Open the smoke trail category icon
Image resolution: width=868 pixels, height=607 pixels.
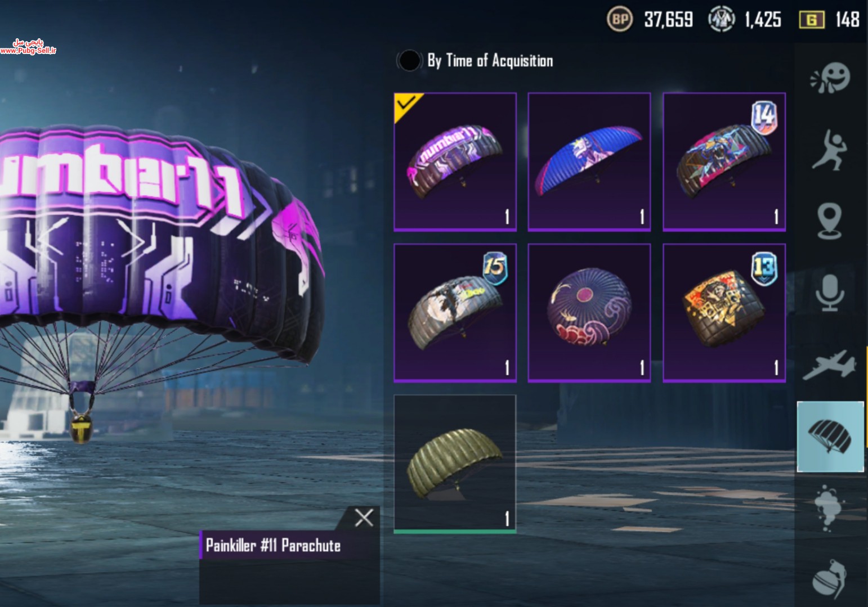tap(829, 508)
